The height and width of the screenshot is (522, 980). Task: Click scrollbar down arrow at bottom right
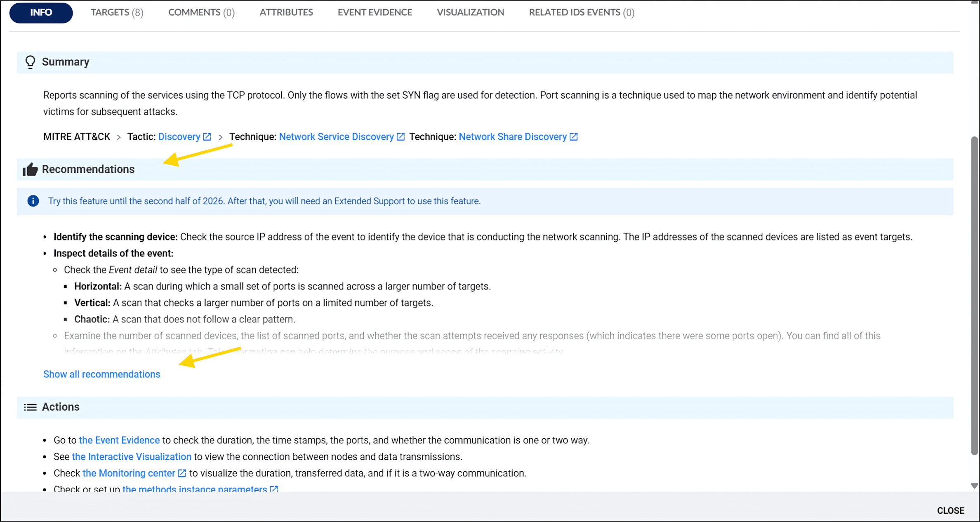974,486
